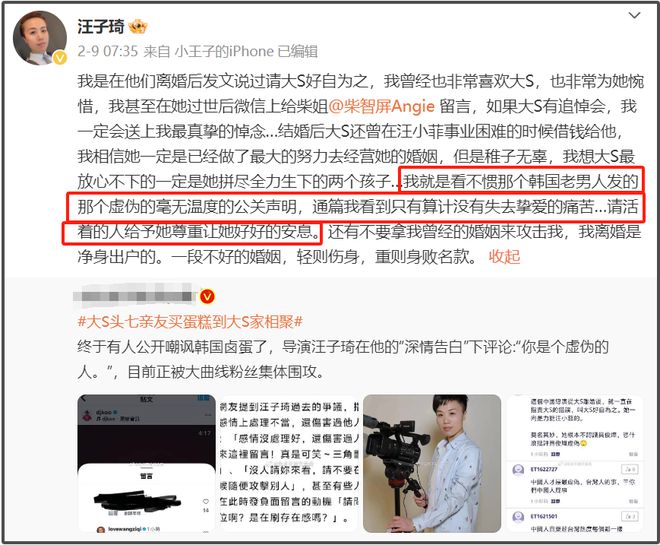Click the red V badge of the reposted account
660x545 pixels.
(x=207, y=297)
